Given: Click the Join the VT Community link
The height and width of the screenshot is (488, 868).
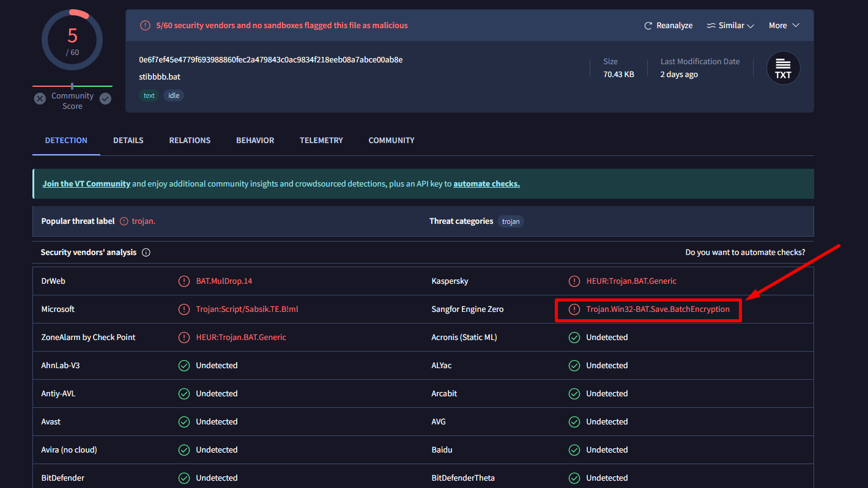Looking at the screenshot, I should coord(86,183).
